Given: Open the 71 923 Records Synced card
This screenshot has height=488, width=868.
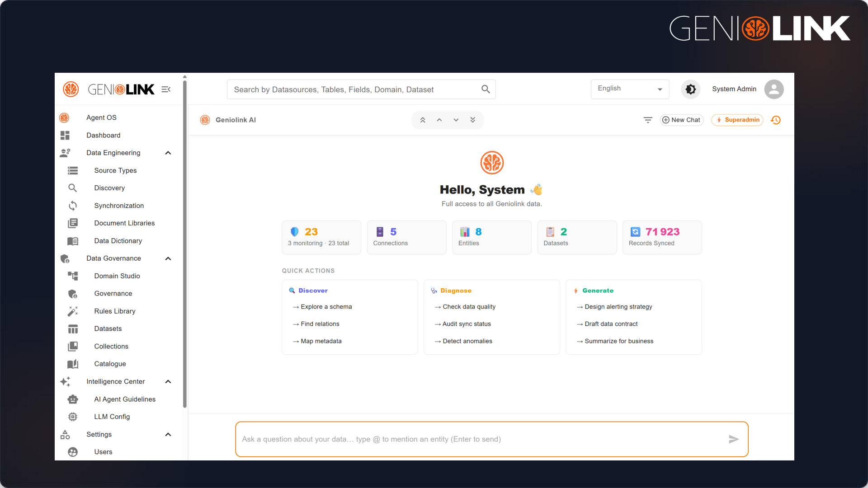Looking at the screenshot, I should pos(662,237).
